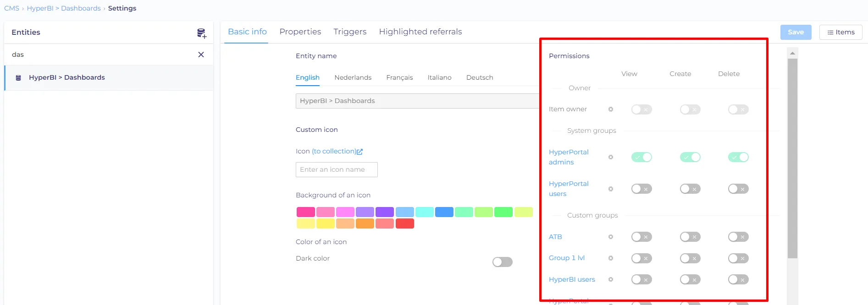Click the Enter an icon name field
The image size is (868, 305).
pyautogui.click(x=337, y=169)
